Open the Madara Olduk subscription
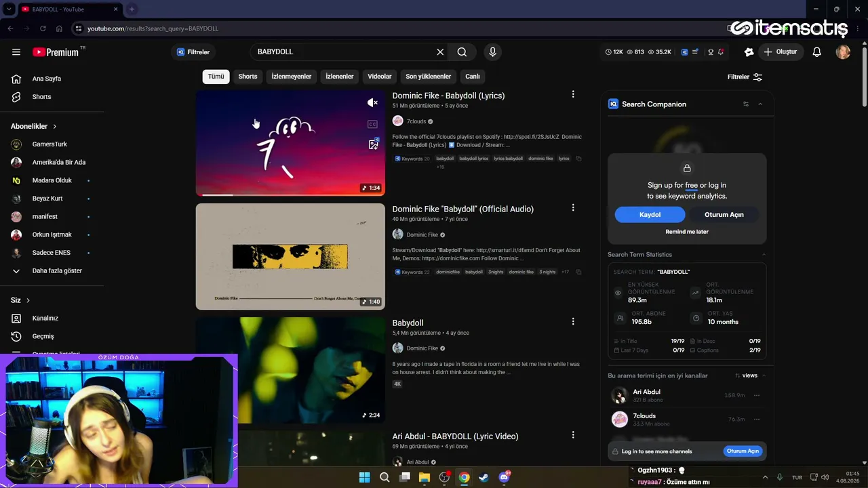The height and width of the screenshot is (488, 868). click(x=52, y=180)
